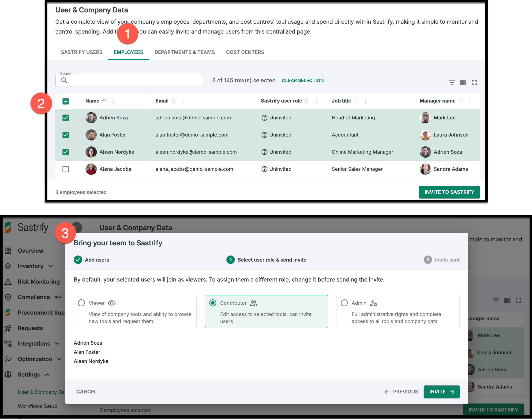Open Job title column options menu
The width and height of the screenshot is (532, 419).
pos(365,101)
